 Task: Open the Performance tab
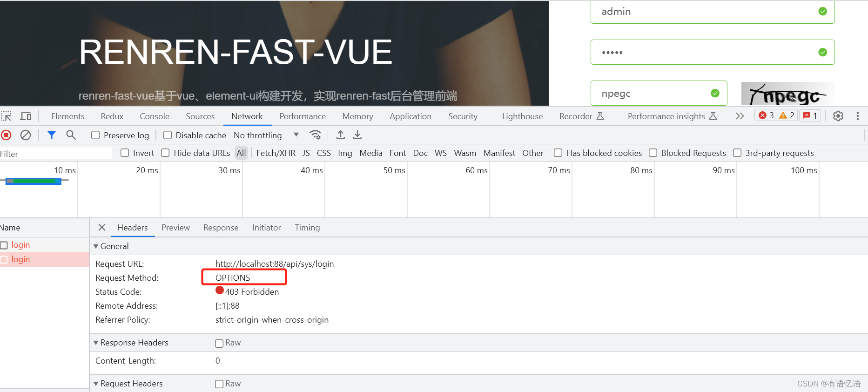coord(303,116)
